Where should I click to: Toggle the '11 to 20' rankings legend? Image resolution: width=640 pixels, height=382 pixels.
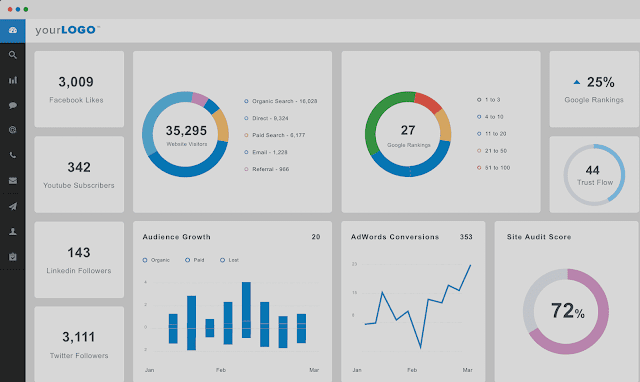(491, 133)
